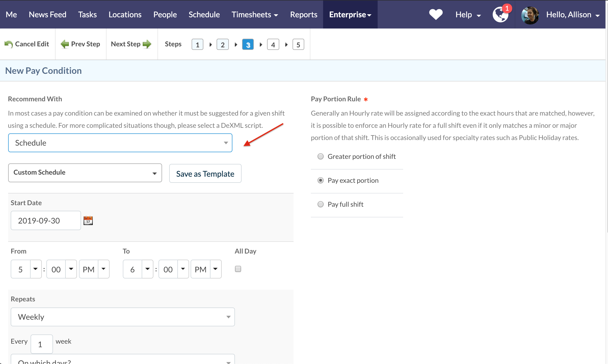This screenshot has width=608, height=364.
Task: Enable the All Day checkbox
Action: pyautogui.click(x=238, y=269)
